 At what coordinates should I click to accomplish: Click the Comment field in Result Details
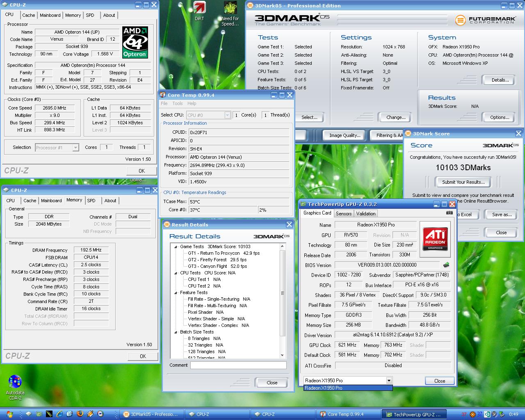click(x=238, y=365)
